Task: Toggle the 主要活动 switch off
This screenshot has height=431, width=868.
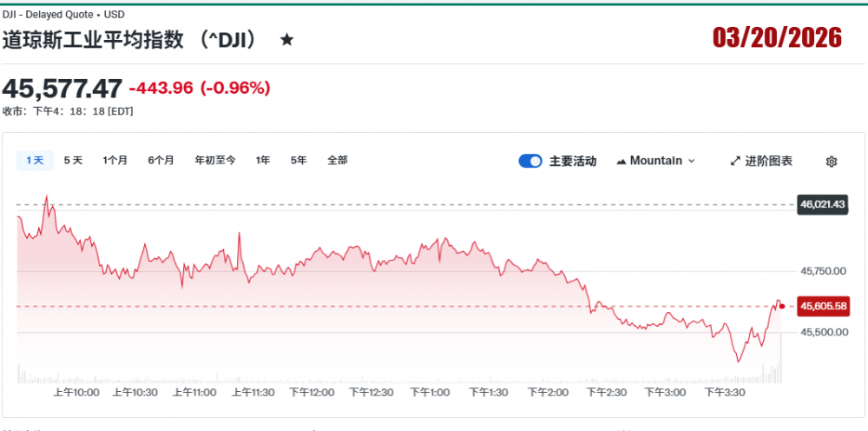Action: [x=530, y=161]
